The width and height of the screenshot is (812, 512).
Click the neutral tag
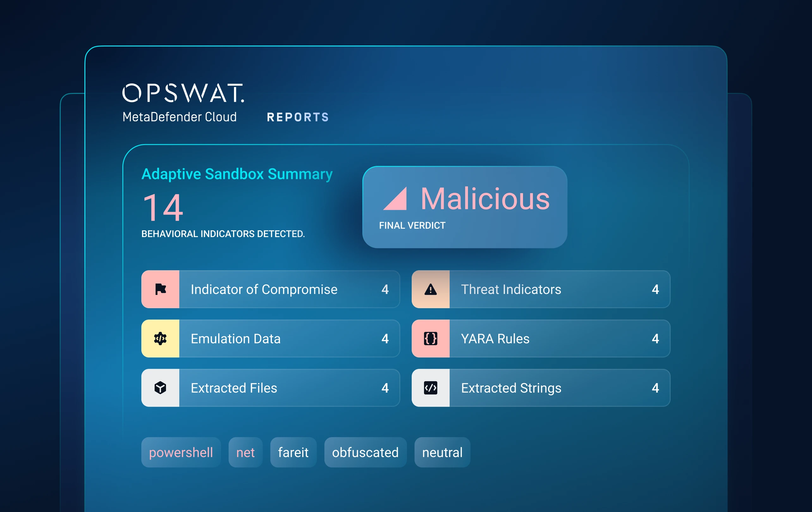(442, 452)
